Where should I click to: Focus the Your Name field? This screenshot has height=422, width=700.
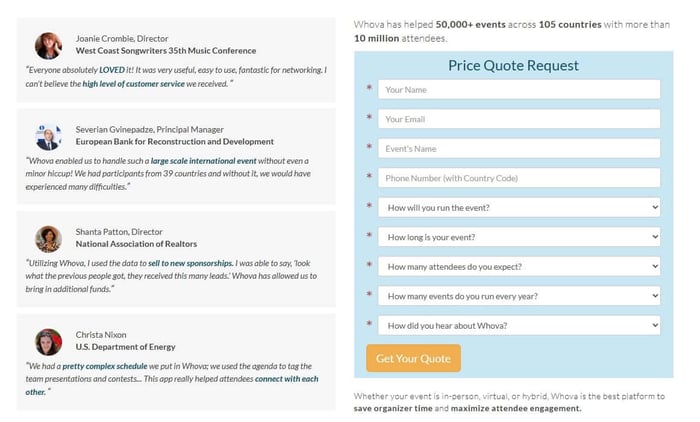tap(519, 89)
